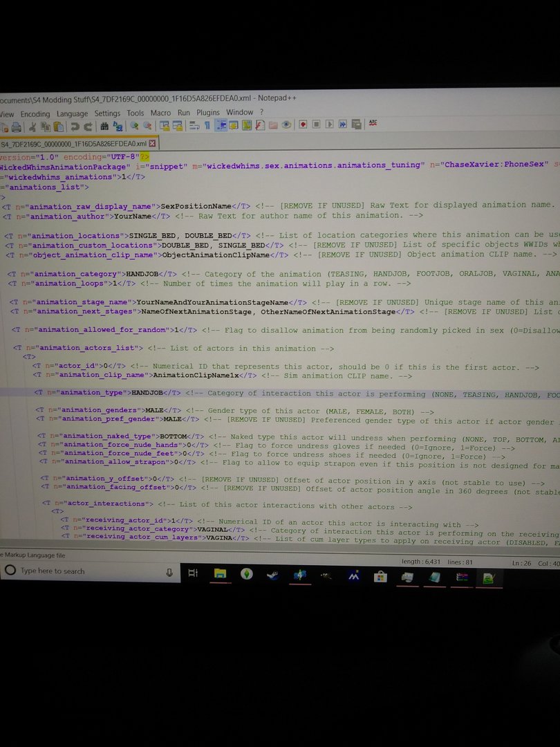Open the Settings menu
The width and height of the screenshot is (560, 747).
tap(107, 113)
